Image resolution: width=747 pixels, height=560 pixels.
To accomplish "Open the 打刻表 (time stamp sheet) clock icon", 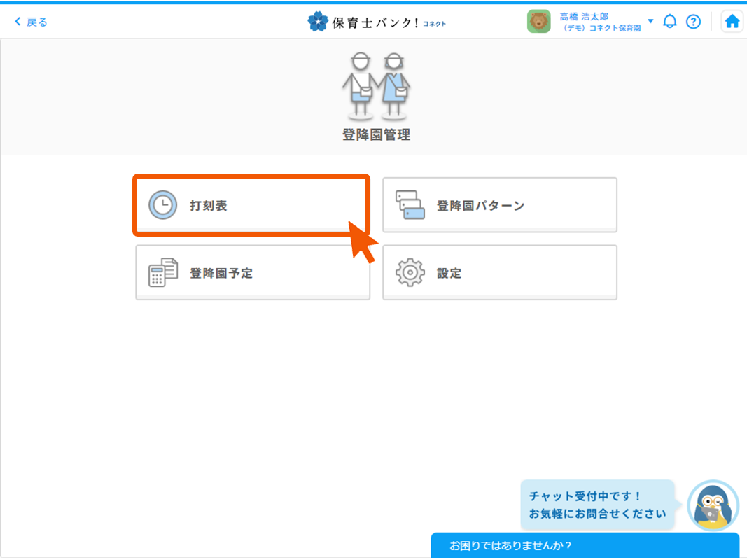I will (x=160, y=204).
